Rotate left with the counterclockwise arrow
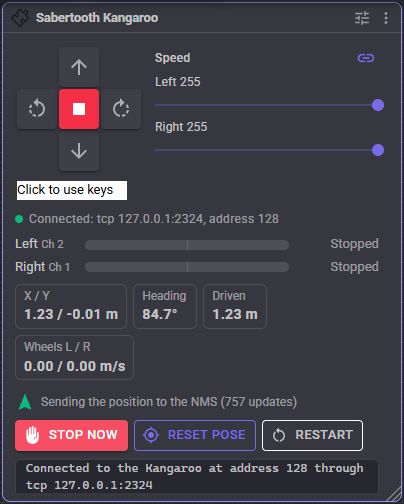404x504 pixels. click(x=37, y=109)
